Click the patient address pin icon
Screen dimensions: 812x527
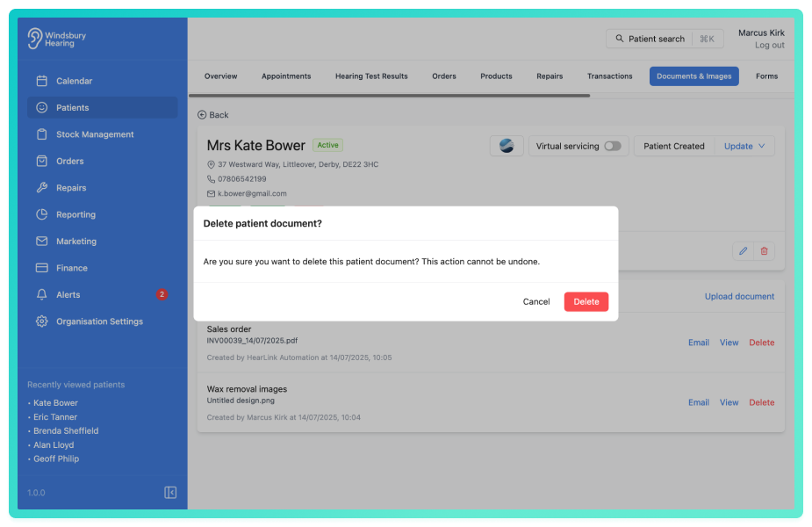click(x=211, y=165)
